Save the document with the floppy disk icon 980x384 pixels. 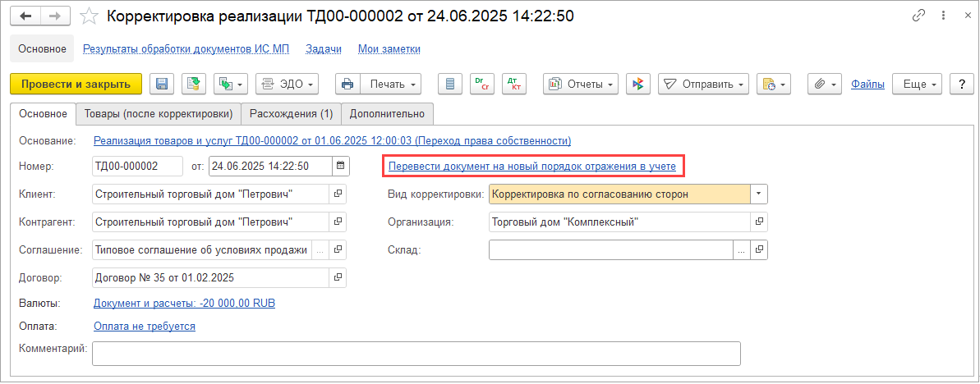point(162,85)
